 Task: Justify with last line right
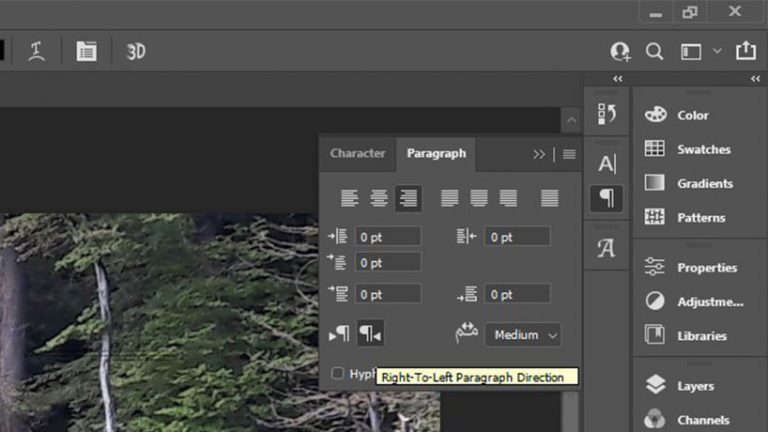508,198
